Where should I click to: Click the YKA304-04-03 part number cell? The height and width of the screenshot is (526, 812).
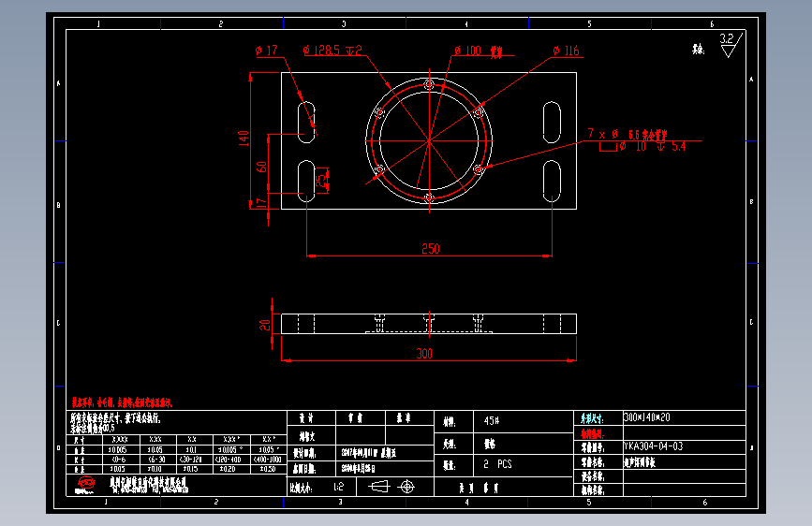684,446
